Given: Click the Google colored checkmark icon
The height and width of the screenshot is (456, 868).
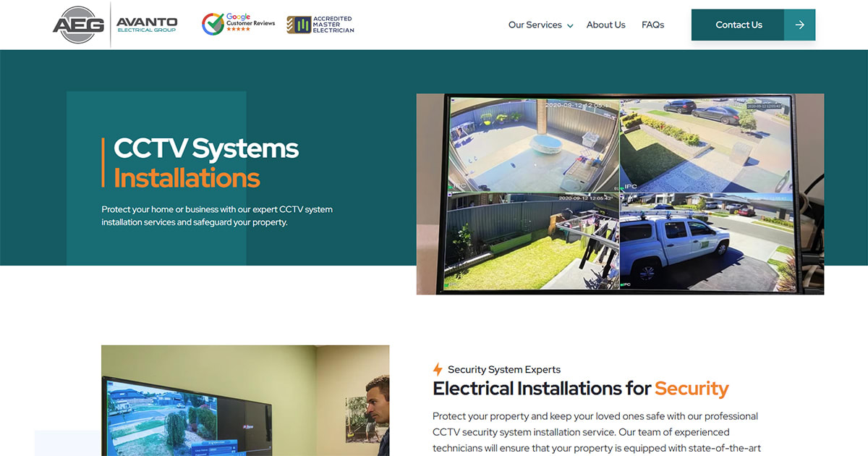Looking at the screenshot, I should click(212, 22).
